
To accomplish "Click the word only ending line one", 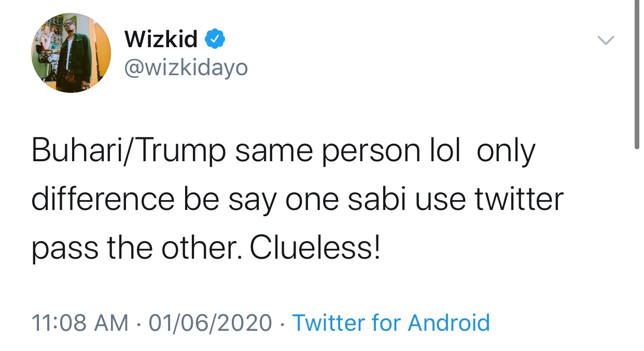I will point(505,151).
